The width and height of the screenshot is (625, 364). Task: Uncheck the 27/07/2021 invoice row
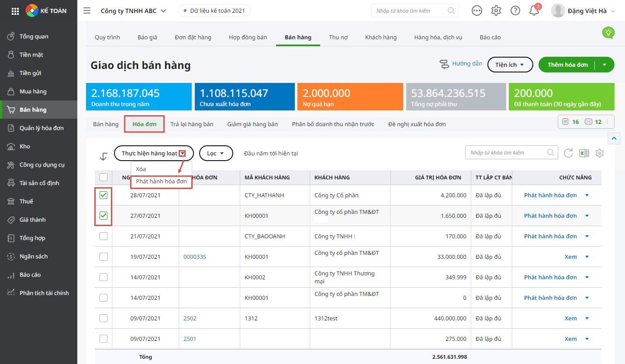[104, 216]
